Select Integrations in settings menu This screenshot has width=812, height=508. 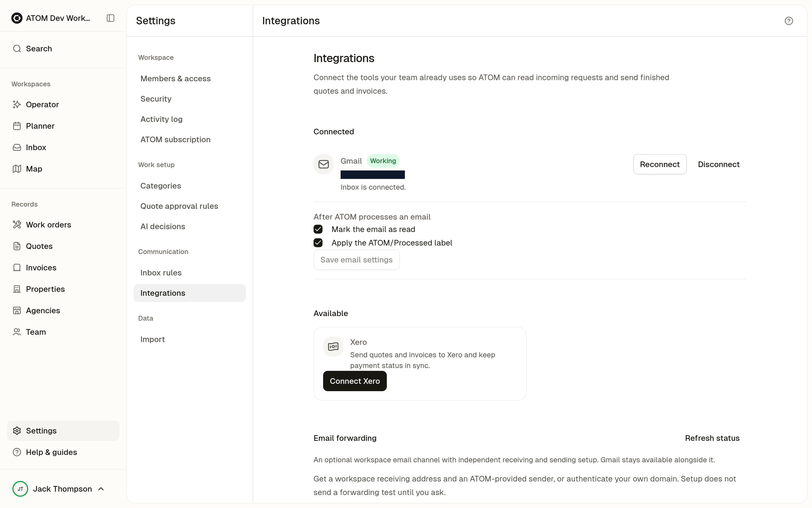point(189,293)
